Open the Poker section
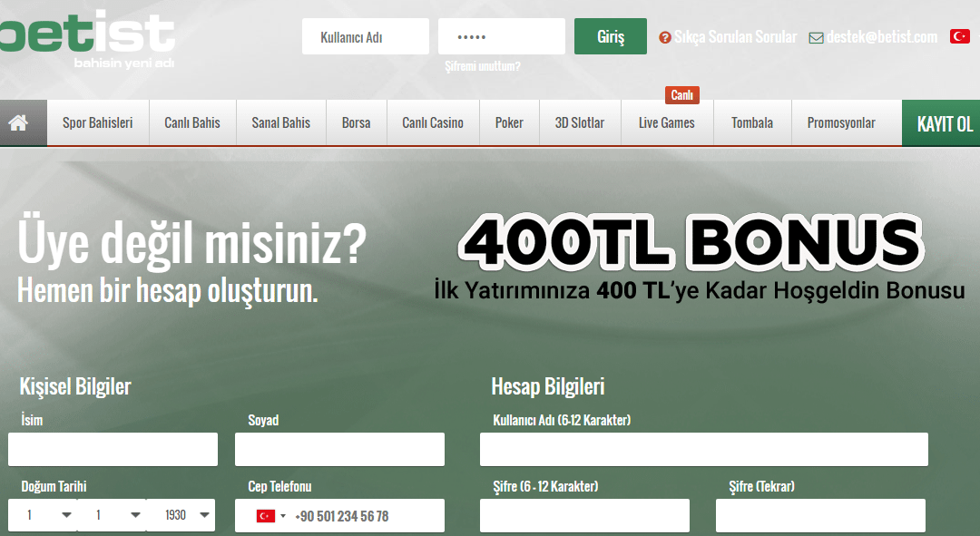980x536 pixels. point(509,123)
